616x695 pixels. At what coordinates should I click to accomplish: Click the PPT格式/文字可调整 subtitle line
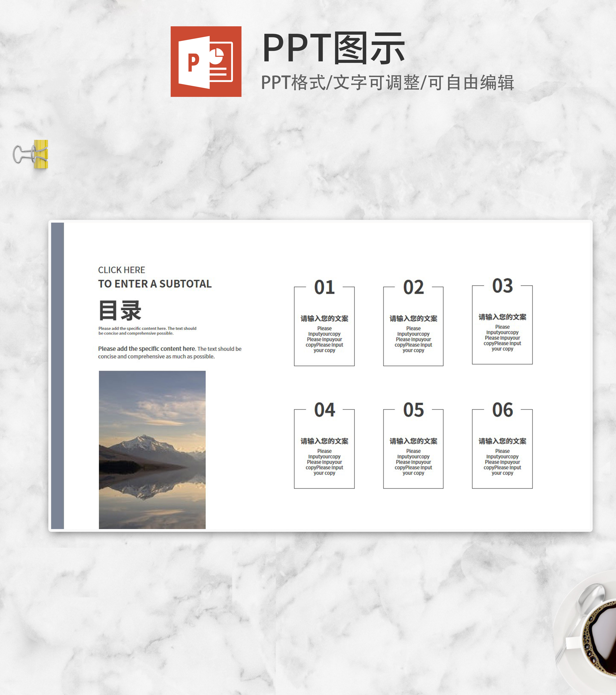tap(387, 83)
